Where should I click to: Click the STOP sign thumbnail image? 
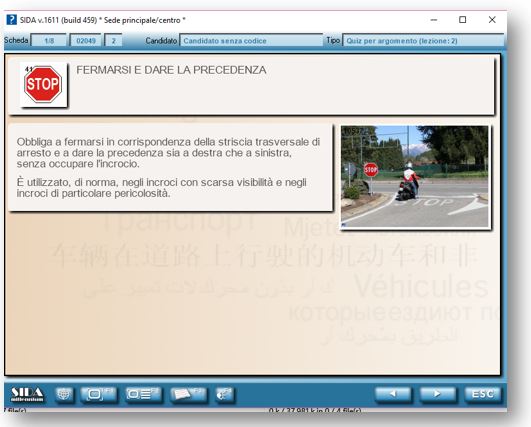pyautogui.click(x=43, y=85)
